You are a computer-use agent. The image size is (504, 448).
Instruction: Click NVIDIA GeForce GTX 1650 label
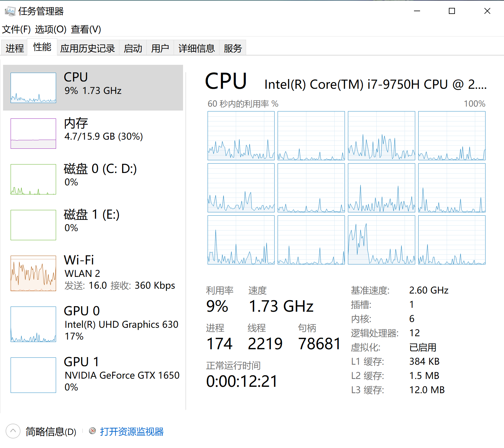coord(122,375)
